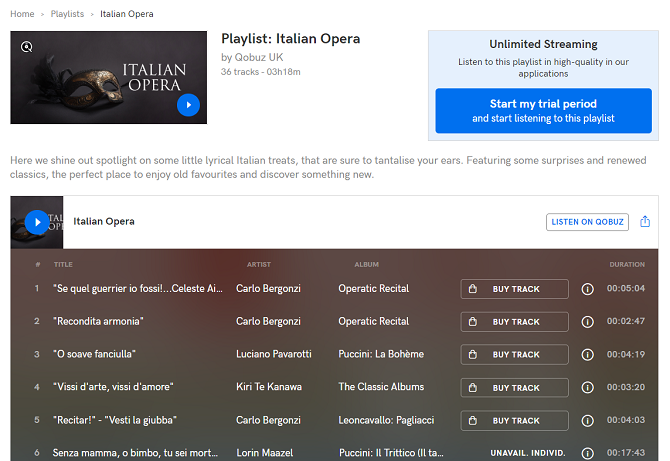Open info icon for "O soave fanciulla"
Image resolution: width=670 pixels, height=461 pixels.
tap(587, 355)
